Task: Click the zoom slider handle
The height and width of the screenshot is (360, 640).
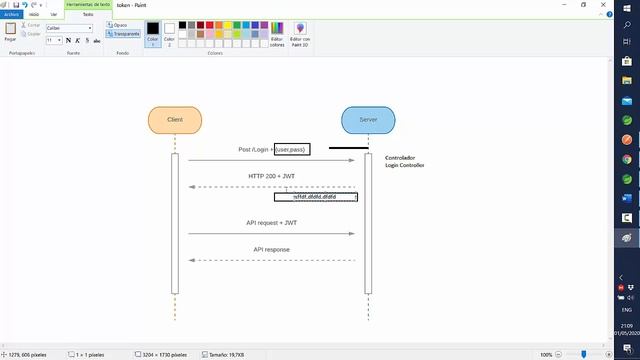Action: tap(584, 355)
